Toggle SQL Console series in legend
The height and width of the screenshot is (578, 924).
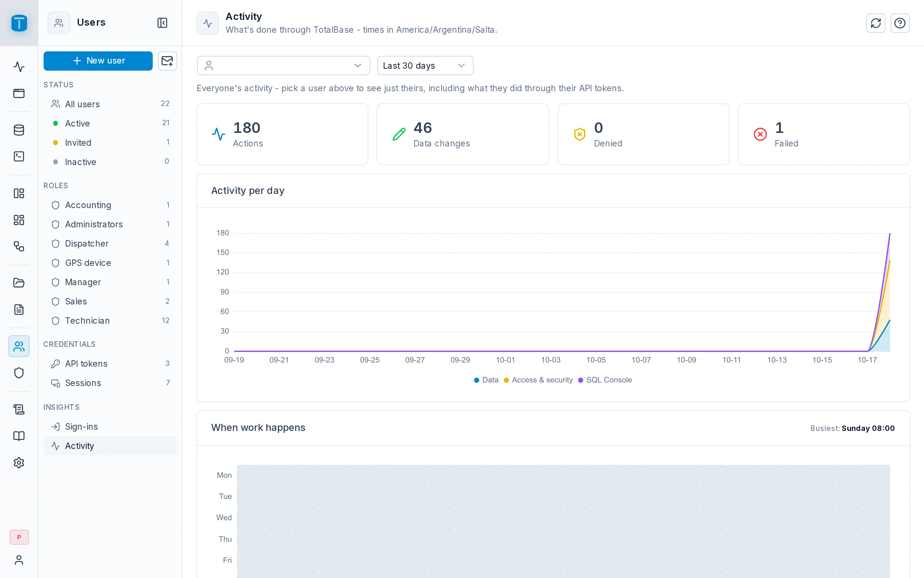(605, 380)
